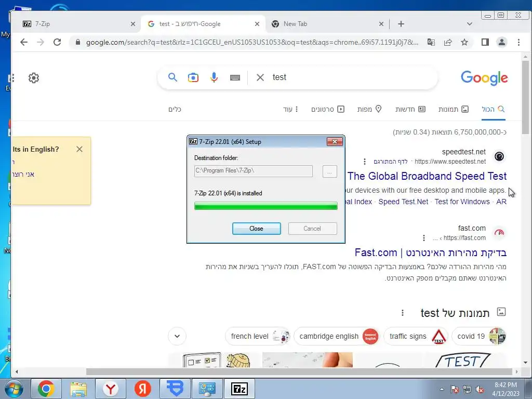The height and width of the screenshot is (399, 532).
Task: Bookmark this page with the star icon
Action: 464,42
